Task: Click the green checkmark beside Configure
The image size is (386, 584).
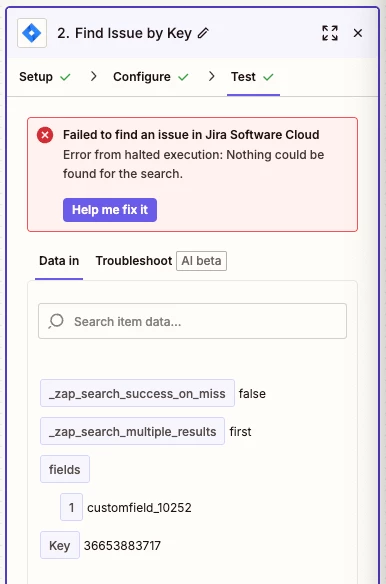Action: (183, 77)
